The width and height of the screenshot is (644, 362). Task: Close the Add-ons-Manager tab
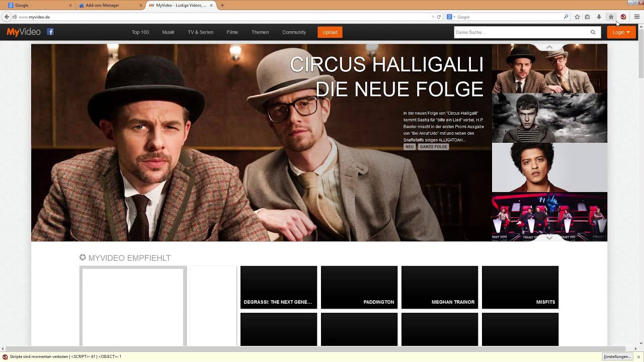tap(141, 5)
